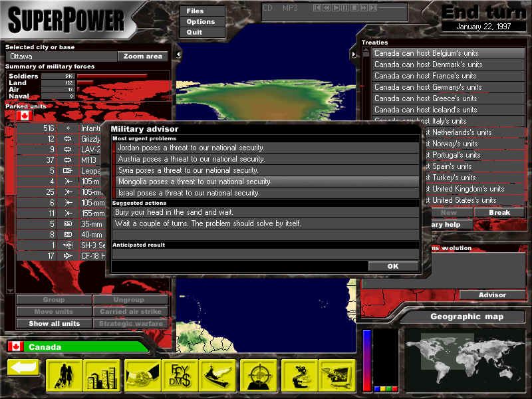Click the Ottawa selected city field
The height and width of the screenshot is (399, 532).
[61, 57]
